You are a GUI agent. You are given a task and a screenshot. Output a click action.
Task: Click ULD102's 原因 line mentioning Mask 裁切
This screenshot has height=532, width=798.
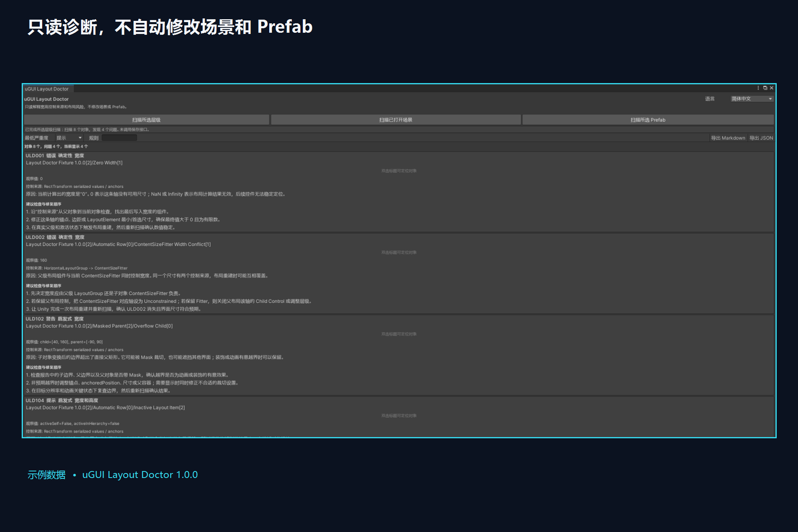156,358
